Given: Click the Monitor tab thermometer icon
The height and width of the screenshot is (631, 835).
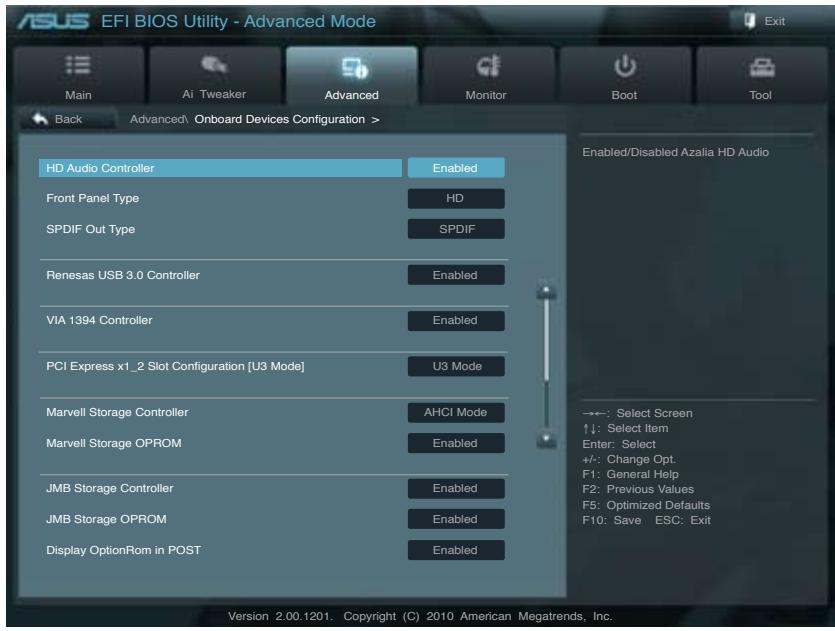Looking at the screenshot, I should click(488, 66).
